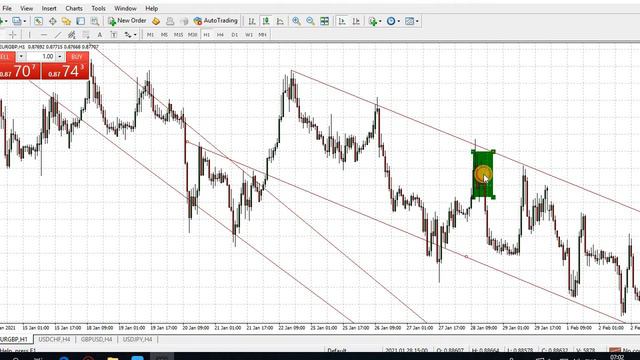Increase lot volume with right arrow
This screenshot has width=640, height=360.
click(x=60, y=57)
